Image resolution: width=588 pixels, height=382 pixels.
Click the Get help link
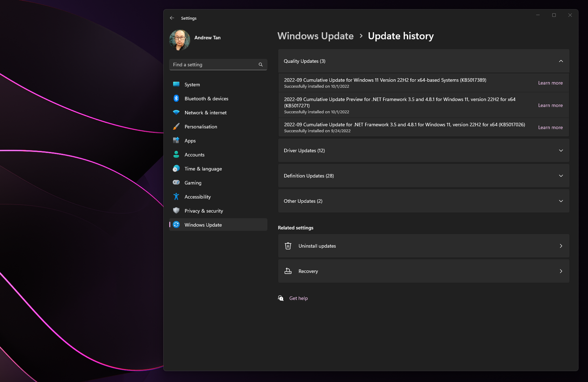coord(298,298)
